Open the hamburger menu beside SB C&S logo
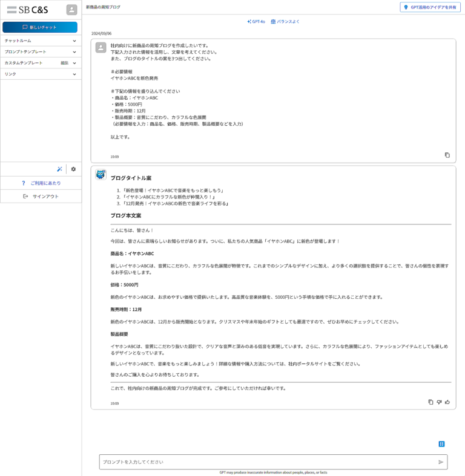The height and width of the screenshot is (476, 465). click(x=12, y=10)
